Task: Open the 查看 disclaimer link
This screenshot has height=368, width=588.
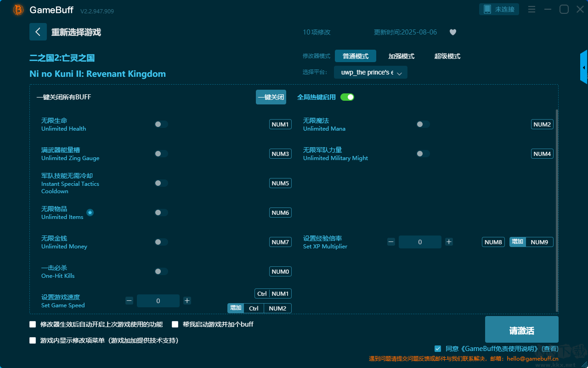Action: tap(550, 349)
